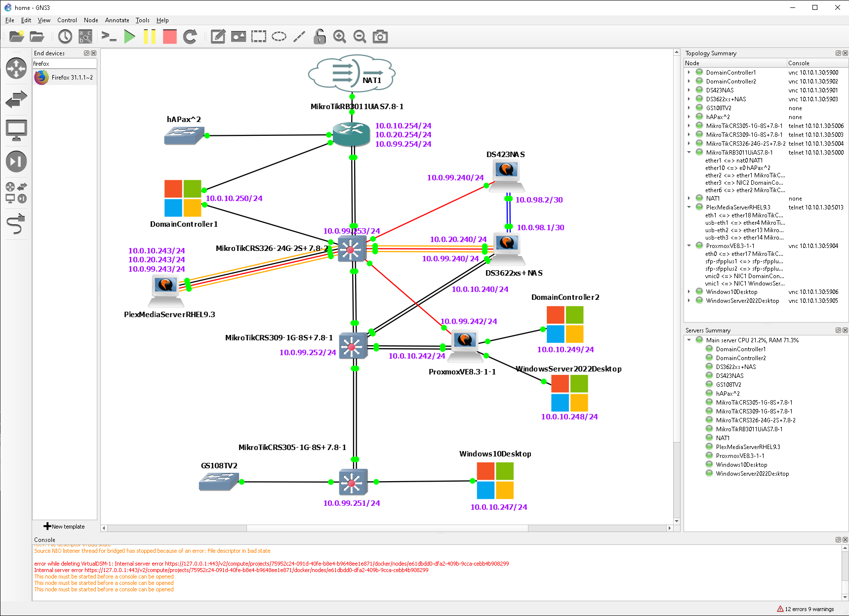Expand GS108TV2 in Topology Summary
Image resolution: width=849 pixels, height=616 pixels.
(689, 108)
